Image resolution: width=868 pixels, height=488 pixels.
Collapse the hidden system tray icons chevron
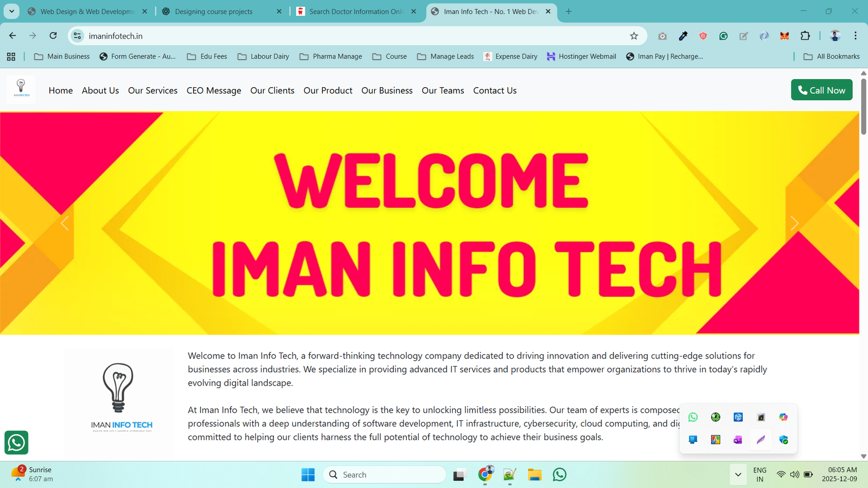[x=738, y=475]
